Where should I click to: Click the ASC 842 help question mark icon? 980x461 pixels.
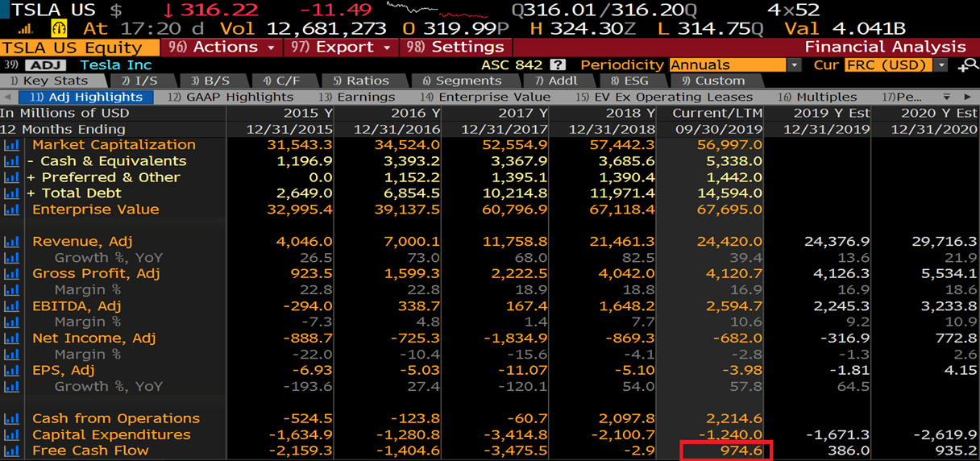557,64
